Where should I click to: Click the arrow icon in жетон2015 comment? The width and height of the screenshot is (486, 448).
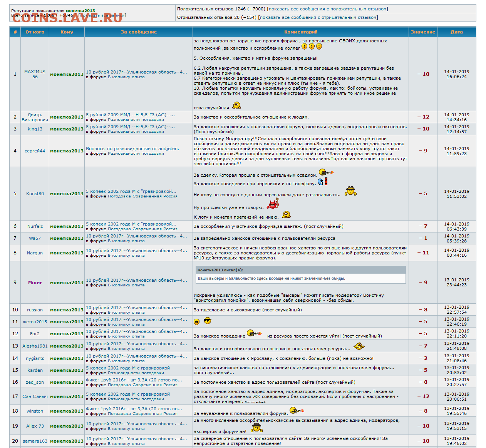(x=197, y=322)
